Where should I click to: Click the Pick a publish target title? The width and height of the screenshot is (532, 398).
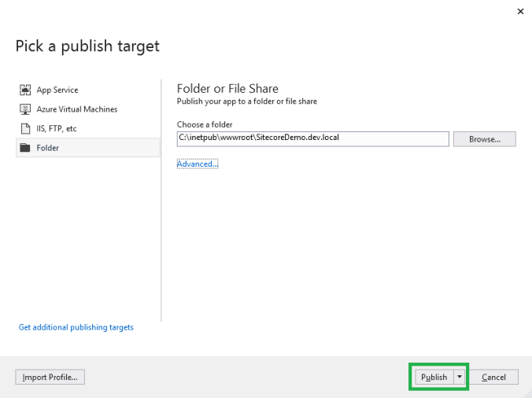pos(87,46)
